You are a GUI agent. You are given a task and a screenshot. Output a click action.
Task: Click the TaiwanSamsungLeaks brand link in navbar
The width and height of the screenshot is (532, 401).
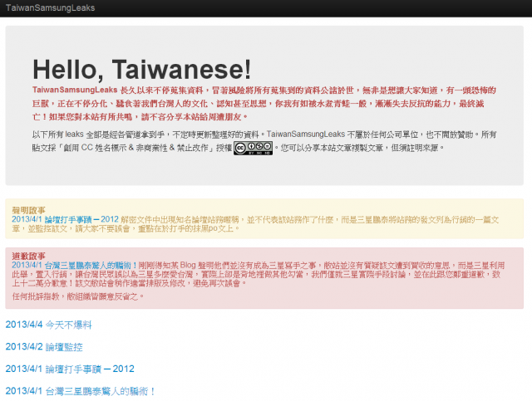(50, 7)
